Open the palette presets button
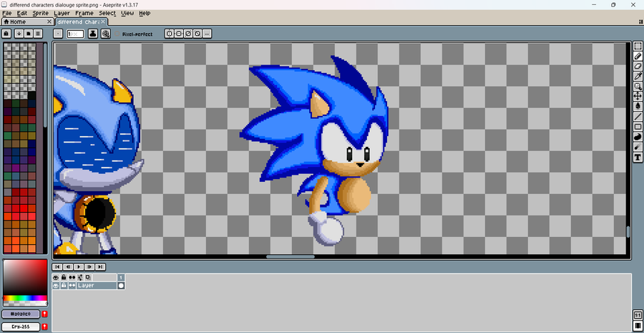Viewport: 644px width, 333px height. tap(28, 34)
